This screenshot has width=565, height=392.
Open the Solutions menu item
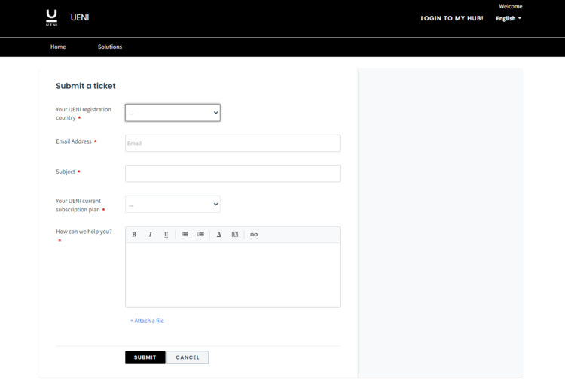click(x=110, y=47)
